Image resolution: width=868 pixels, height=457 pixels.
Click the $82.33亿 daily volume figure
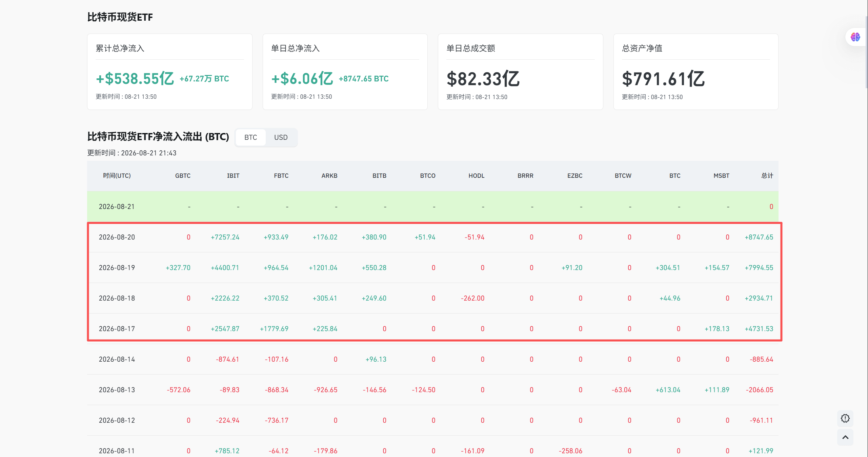pyautogui.click(x=483, y=79)
